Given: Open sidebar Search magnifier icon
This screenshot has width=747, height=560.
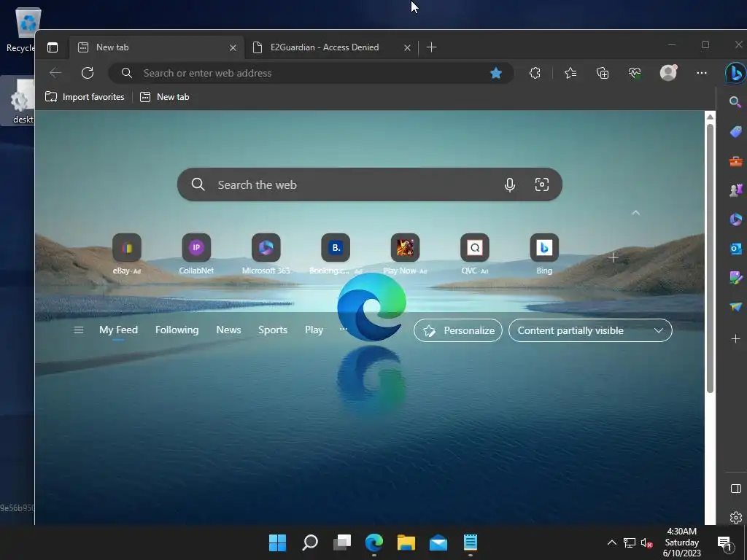Looking at the screenshot, I should point(735,102).
